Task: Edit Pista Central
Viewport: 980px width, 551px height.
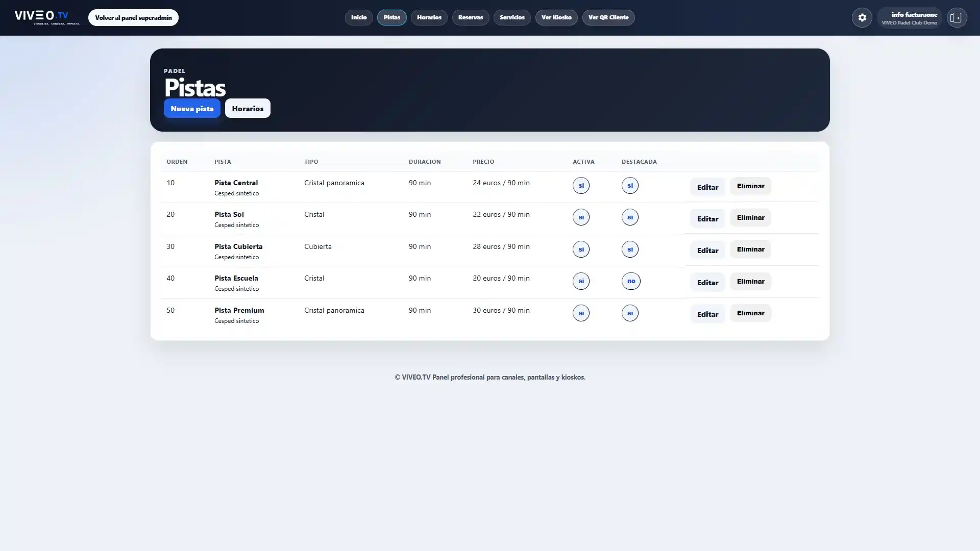Action: coord(707,187)
